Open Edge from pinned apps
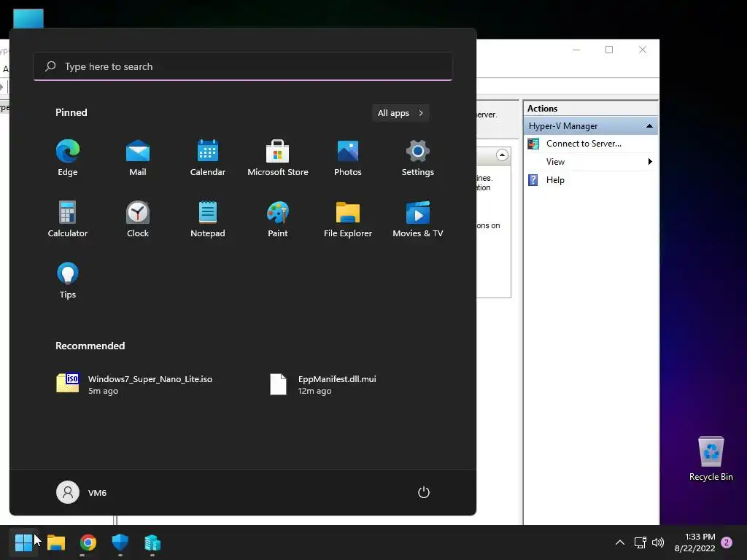This screenshot has height=560, width=747. pyautogui.click(x=68, y=158)
